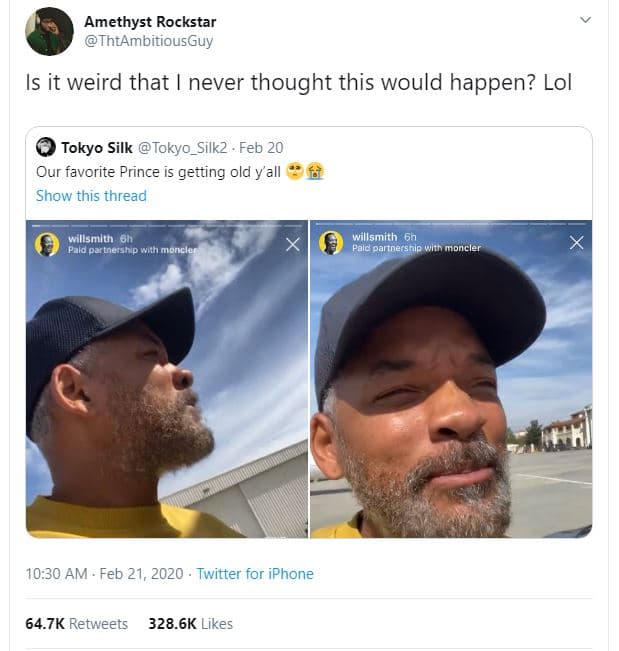Close the right story with X icon
Screen dimensions: 619x651
[x=576, y=243]
